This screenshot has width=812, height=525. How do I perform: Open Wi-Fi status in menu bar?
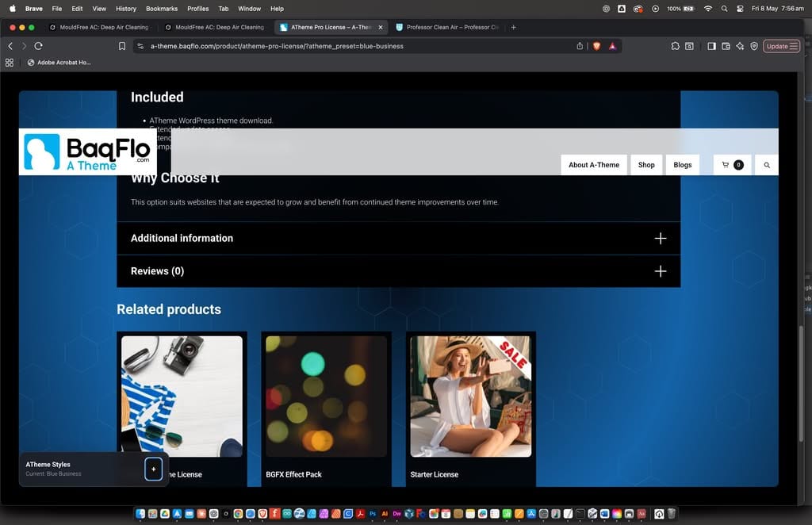pos(708,9)
